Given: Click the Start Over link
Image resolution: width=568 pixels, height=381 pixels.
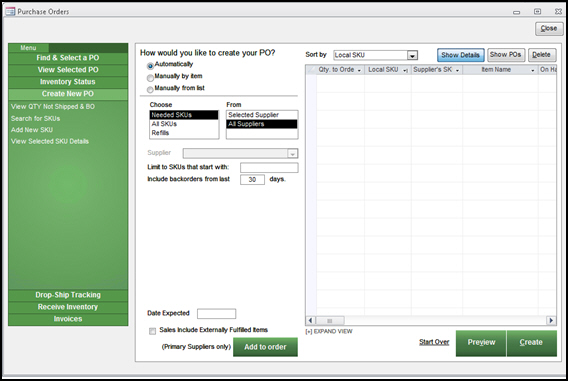Looking at the screenshot, I should (x=434, y=342).
